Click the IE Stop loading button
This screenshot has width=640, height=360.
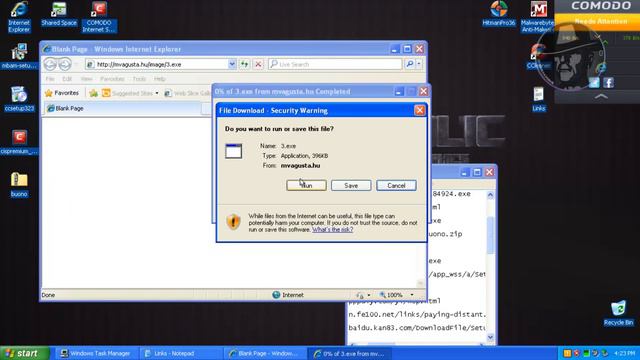pyautogui.click(x=258, y=64)
